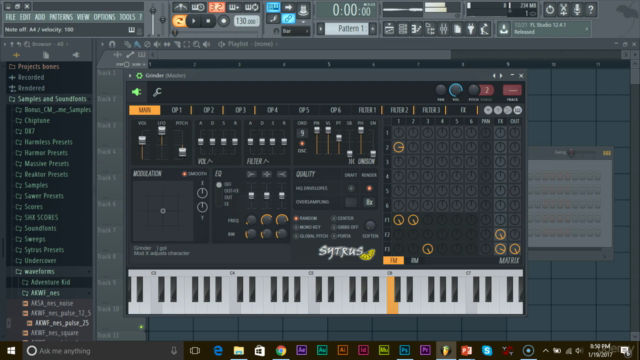The image size is (640, 360).
Task: Toggle HQ envelopes draft option
Action: tap(351, 188)
